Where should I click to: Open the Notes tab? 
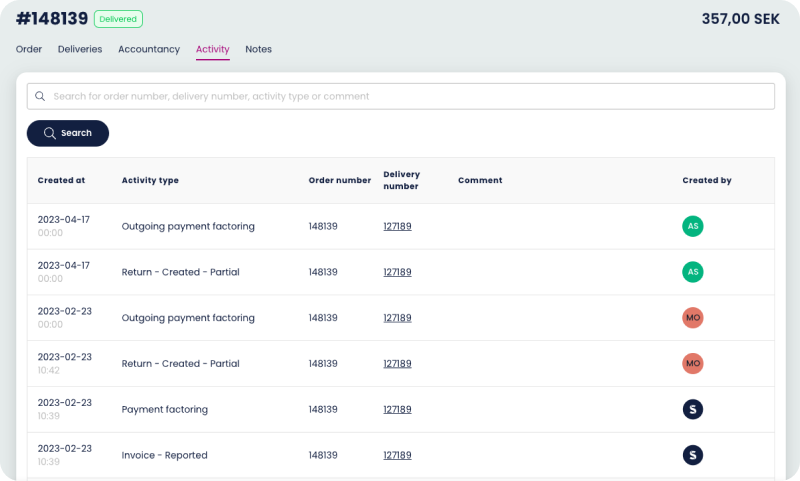(x=258, y=49)
